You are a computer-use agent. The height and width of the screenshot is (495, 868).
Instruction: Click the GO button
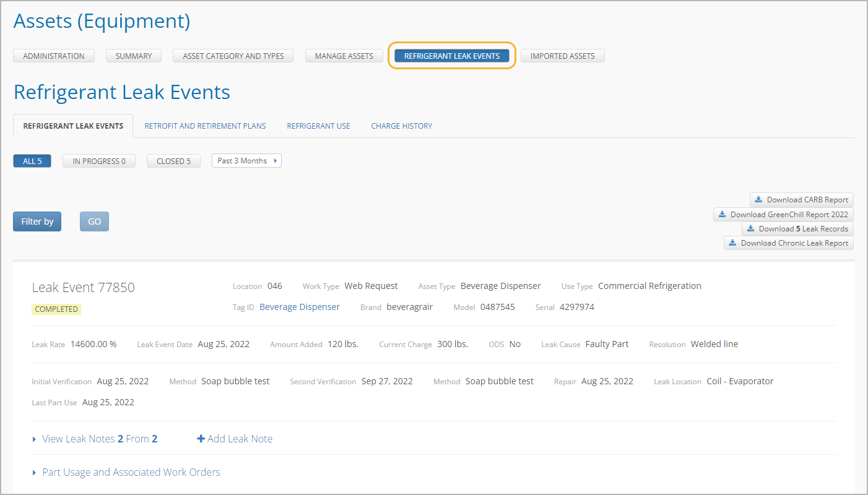point(94,222)
